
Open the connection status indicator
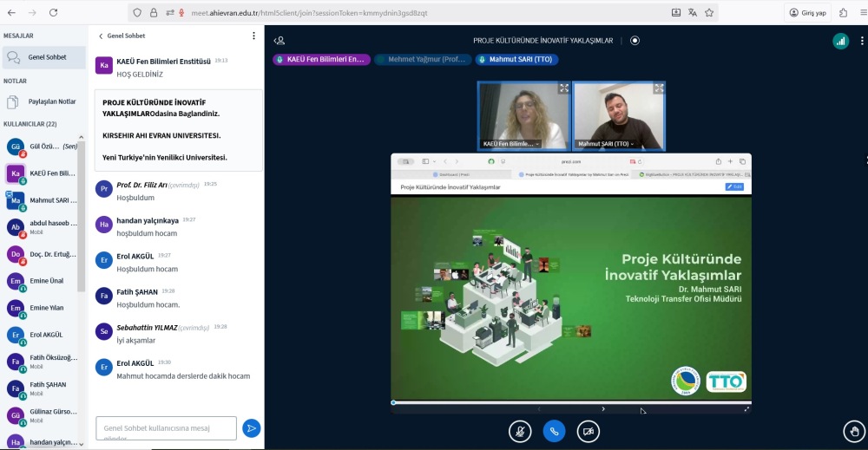[x=840, y=41]
